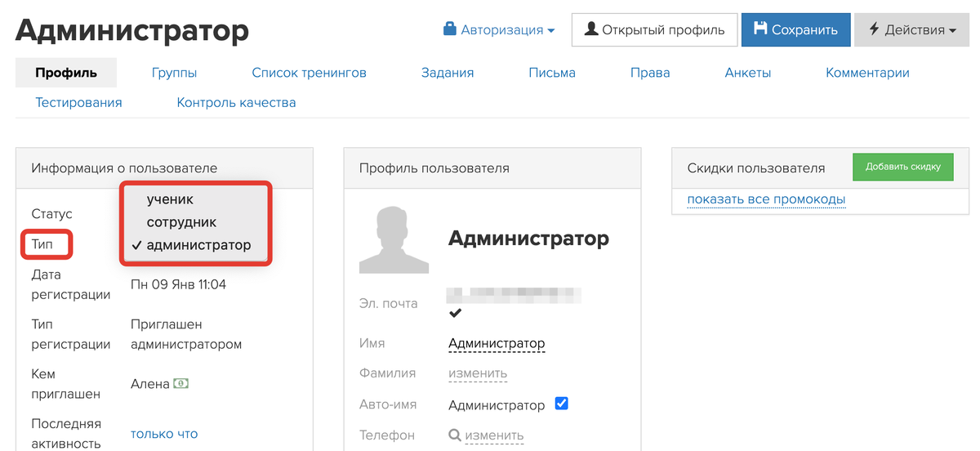Image resolution: width=980 pixels, height=451 pixels.
Task: Switch to the Тестирования tab
Action: 78,103
